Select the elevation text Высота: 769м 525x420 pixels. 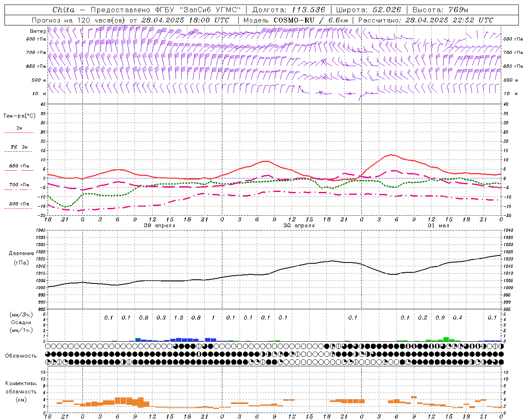click(x=440, y=10)
